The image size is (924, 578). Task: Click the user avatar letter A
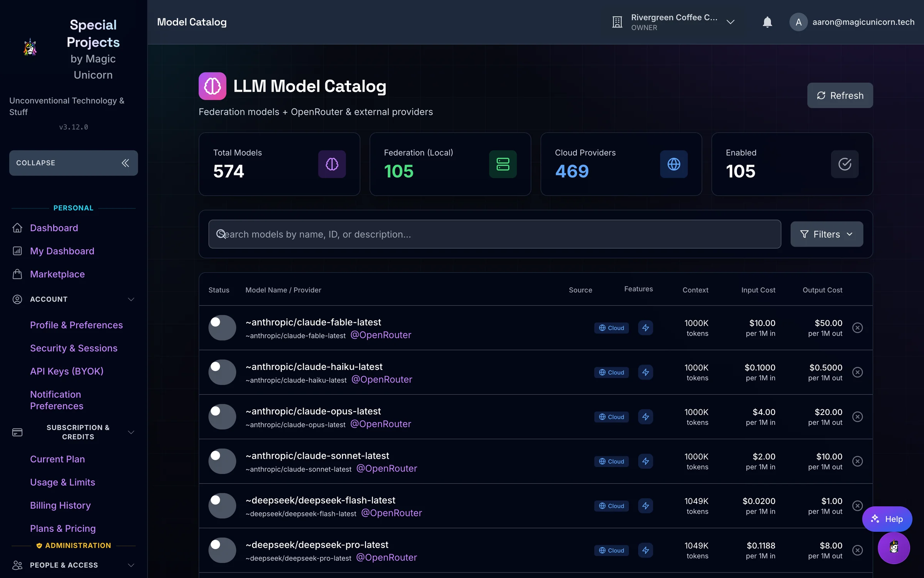pos(798,22)
